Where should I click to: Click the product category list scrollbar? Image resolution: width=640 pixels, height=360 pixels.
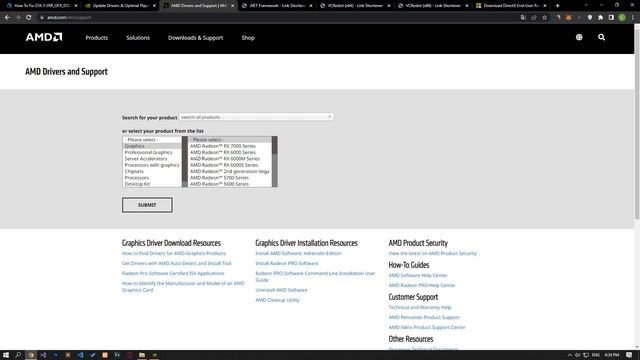point(184,162)
